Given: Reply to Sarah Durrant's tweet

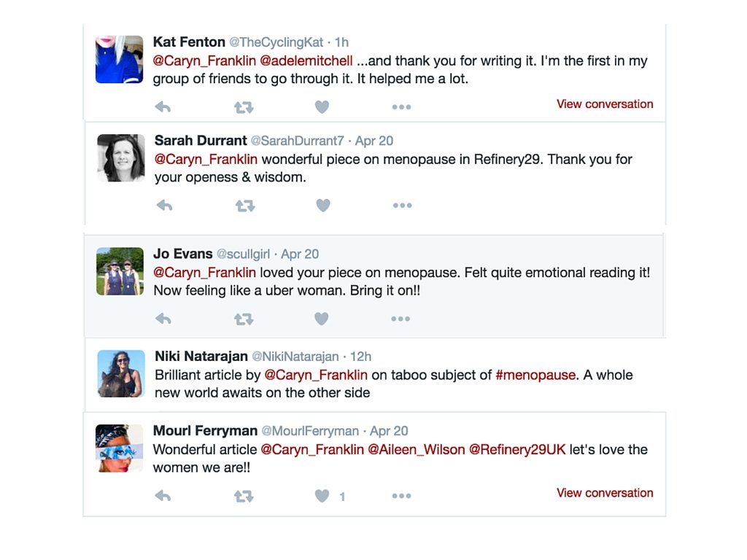Looking at the screenshot, I should coord(165,206).
